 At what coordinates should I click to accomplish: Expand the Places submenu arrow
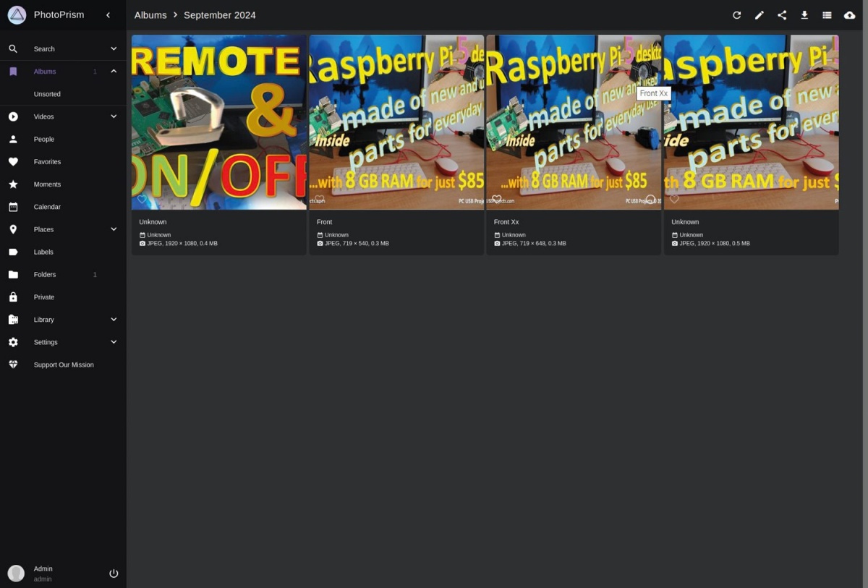pos(114,229)
